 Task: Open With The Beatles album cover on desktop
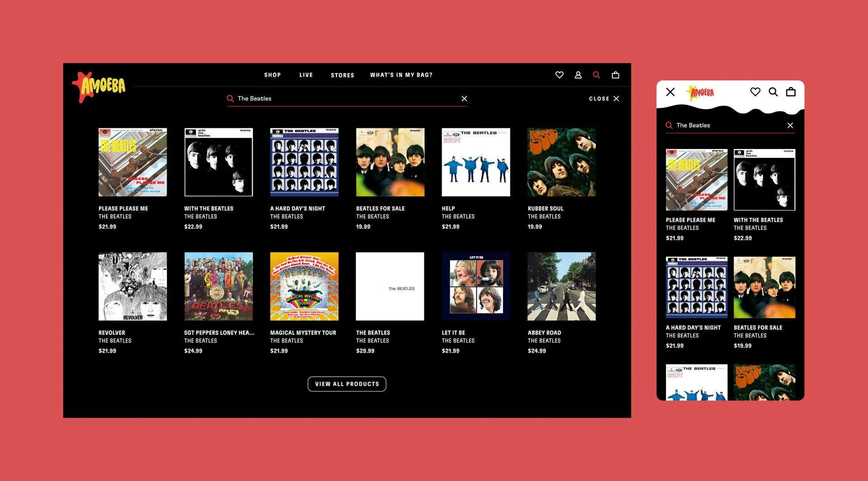[x=218, y=162]
